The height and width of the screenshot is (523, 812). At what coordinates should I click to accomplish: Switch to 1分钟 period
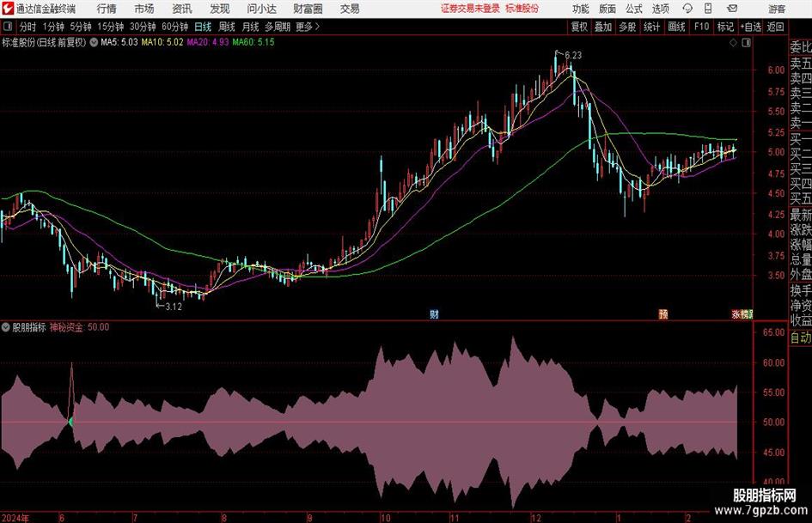[x=53, y=27]
